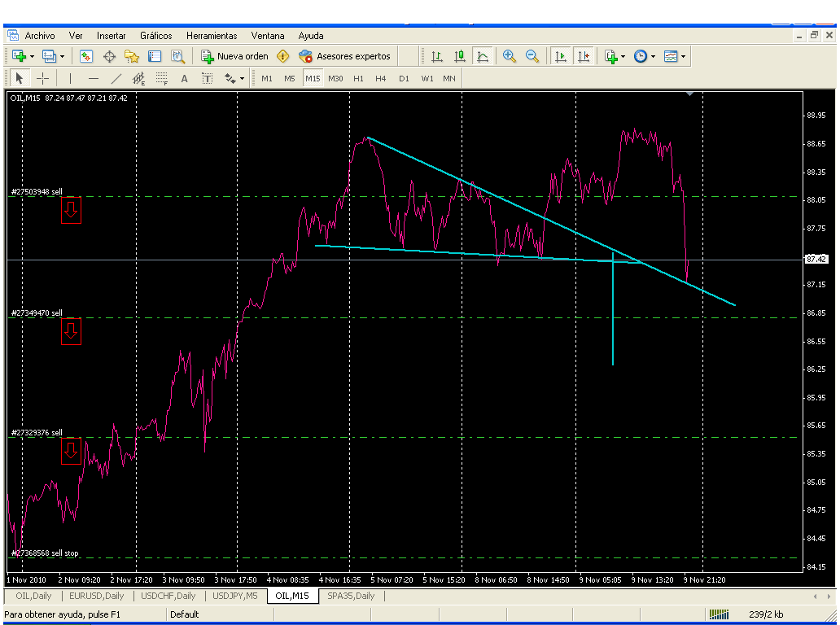The height and width of the screenshot is (625, 840).
Task: Toggle chart auto scroll icon
Action: pyautogui.click(x=560, y=56)
